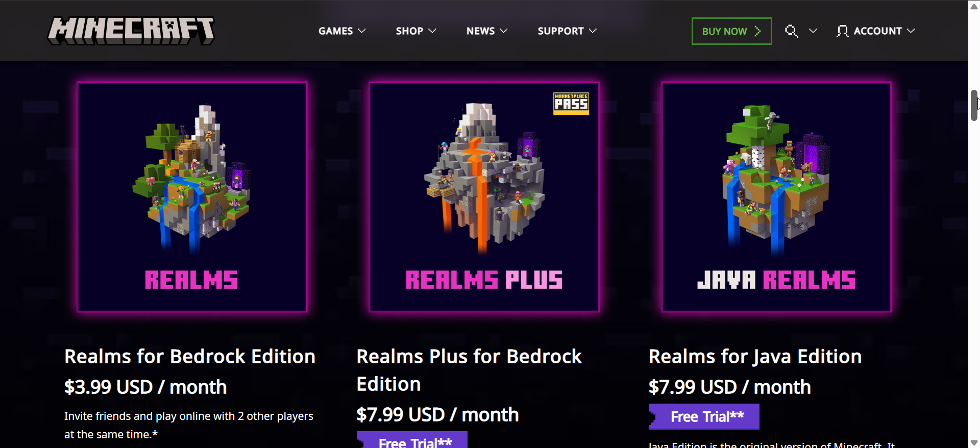The image size is (980, 448).
Task: Expand the chevron next to search
Action: tap(813, 31)
